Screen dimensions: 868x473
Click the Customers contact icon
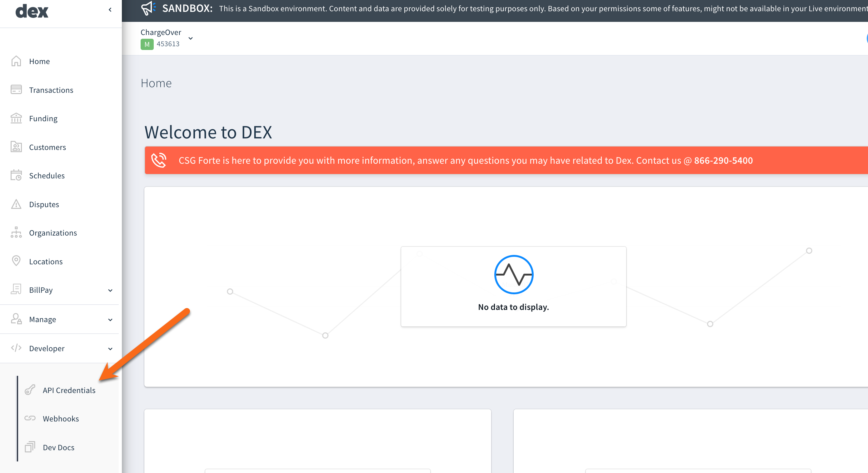point(16,147)
